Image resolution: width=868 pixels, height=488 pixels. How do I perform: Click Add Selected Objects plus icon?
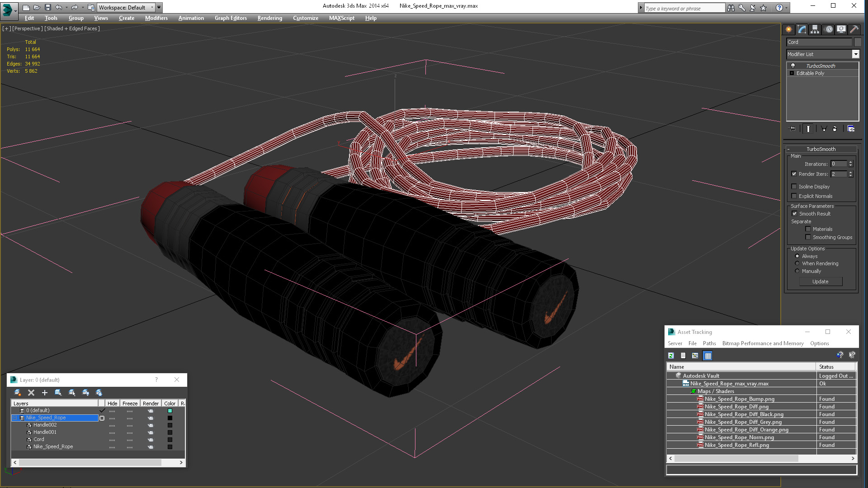click(x=45, y=393)
